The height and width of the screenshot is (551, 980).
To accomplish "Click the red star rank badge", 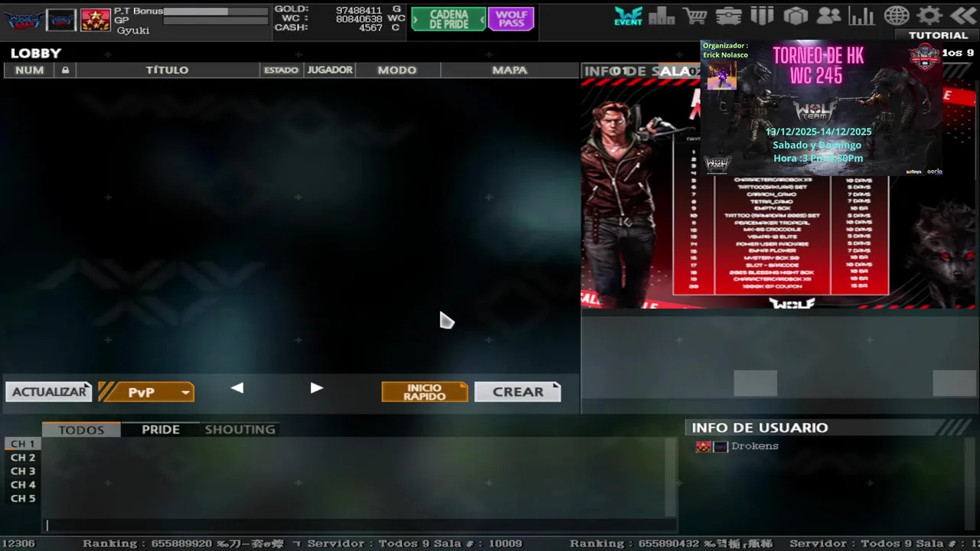I will click(x=96, y=20).
